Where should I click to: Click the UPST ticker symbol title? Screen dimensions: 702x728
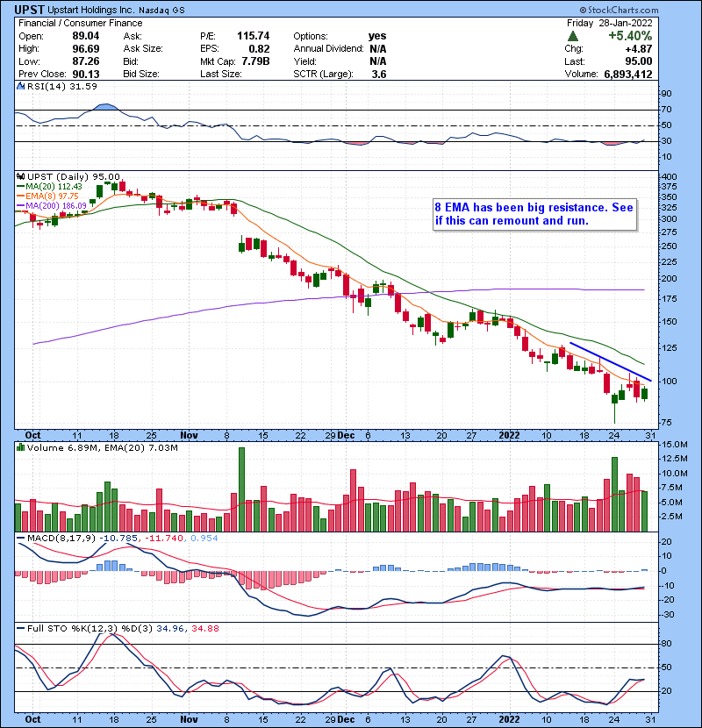tap(29, 10)
